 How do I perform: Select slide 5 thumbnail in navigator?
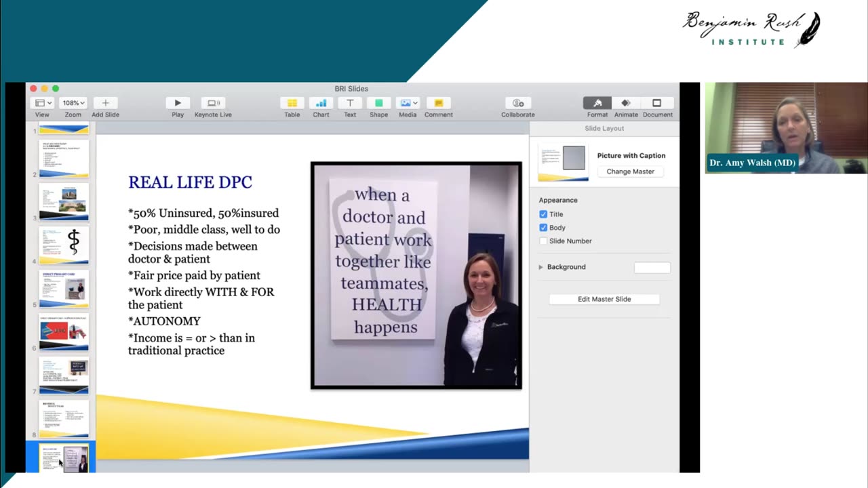pos(64,289)
